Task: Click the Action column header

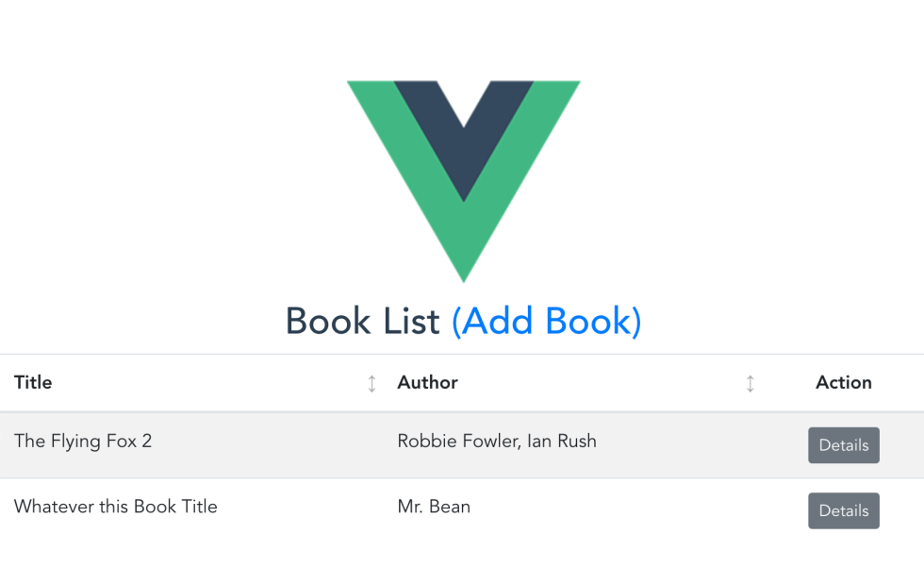Action: click(x=843, y=382)
